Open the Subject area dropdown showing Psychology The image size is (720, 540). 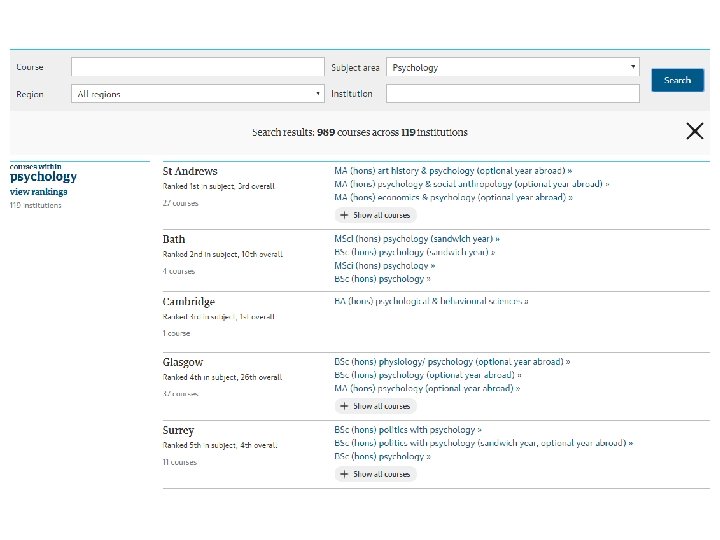coord(512,68)
